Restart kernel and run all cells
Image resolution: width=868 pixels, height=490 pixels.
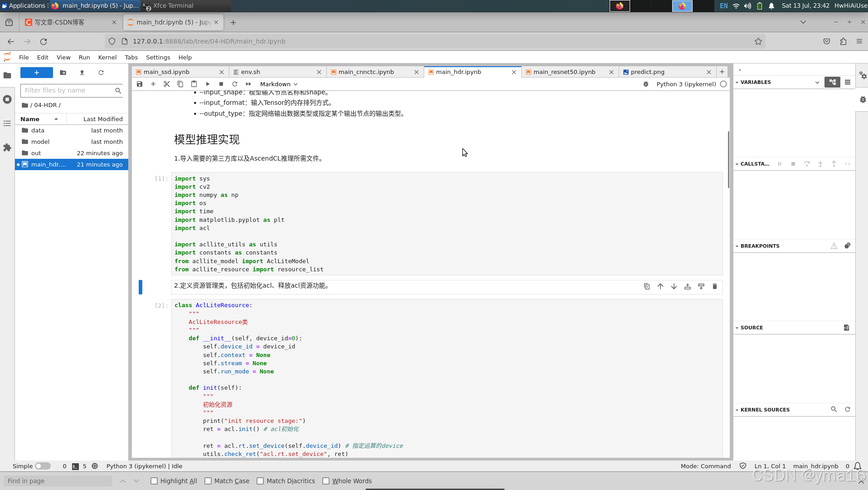[248, 84]
